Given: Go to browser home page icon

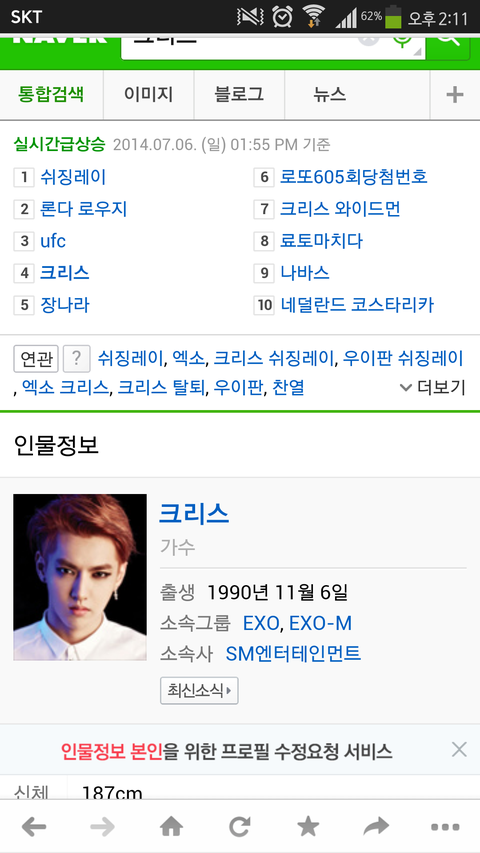Looking at the screenshot, I should (x=171, y=827).
